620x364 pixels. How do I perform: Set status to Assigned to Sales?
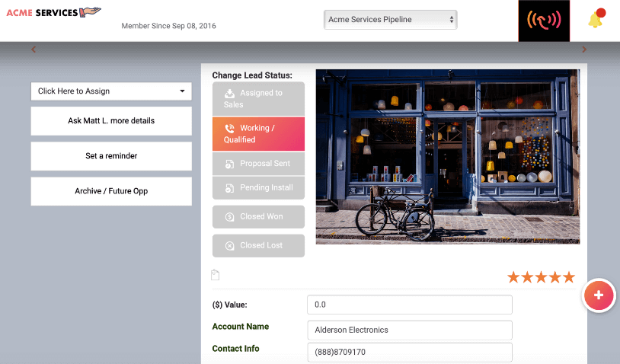pos(259,99)
